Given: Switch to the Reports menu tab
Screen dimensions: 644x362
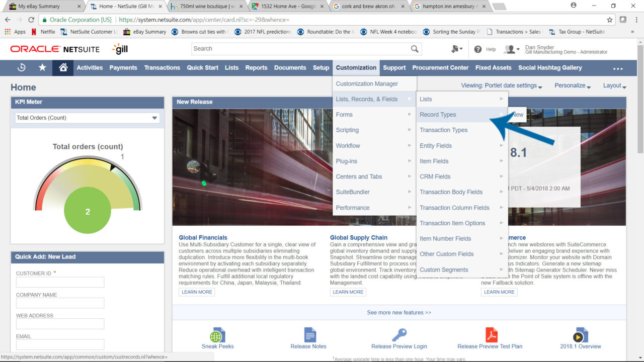Looking at the screenshot, I should point(256,67).
